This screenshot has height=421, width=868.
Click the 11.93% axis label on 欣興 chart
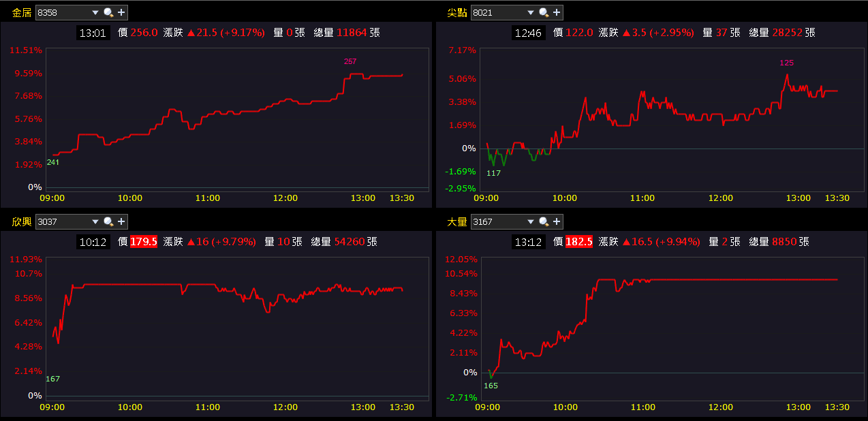26,260
